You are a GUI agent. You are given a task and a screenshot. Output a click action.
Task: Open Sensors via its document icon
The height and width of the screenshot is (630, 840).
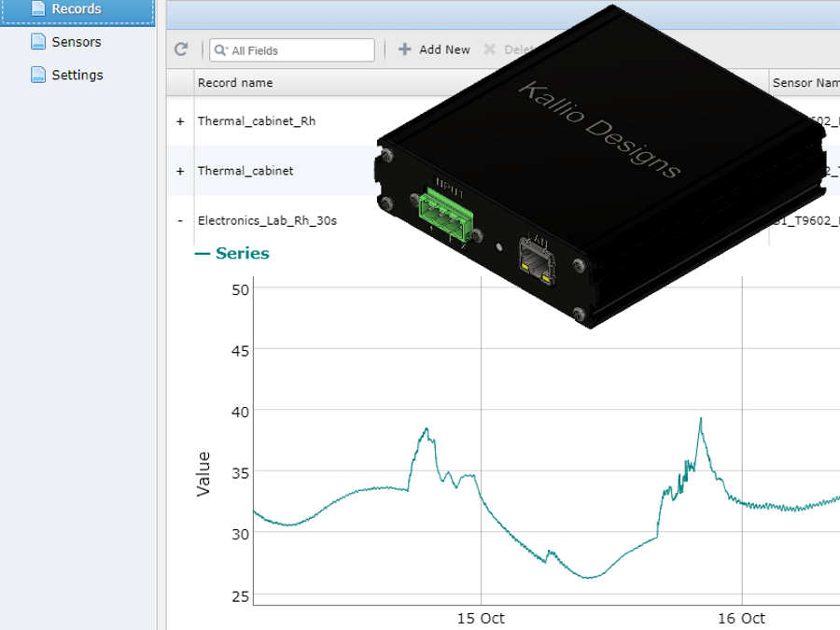(37, 41)
